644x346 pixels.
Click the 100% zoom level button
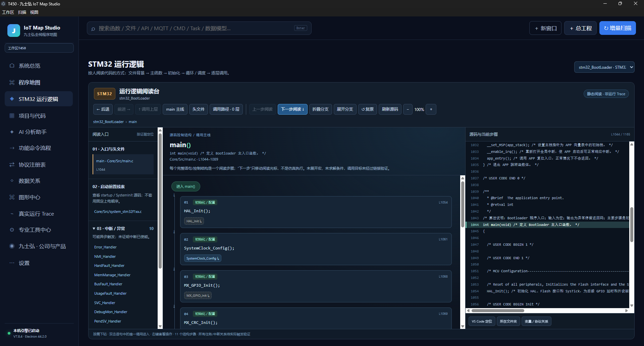pos(419,109)
